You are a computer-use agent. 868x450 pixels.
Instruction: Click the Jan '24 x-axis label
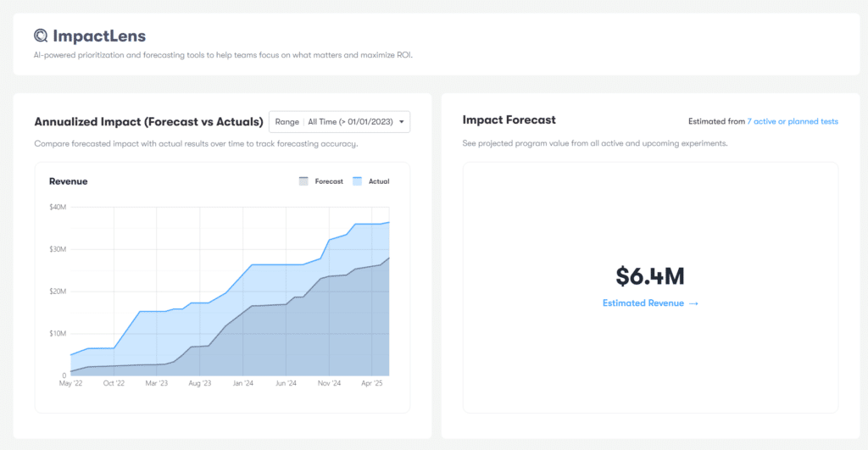(x=242, y=383)
